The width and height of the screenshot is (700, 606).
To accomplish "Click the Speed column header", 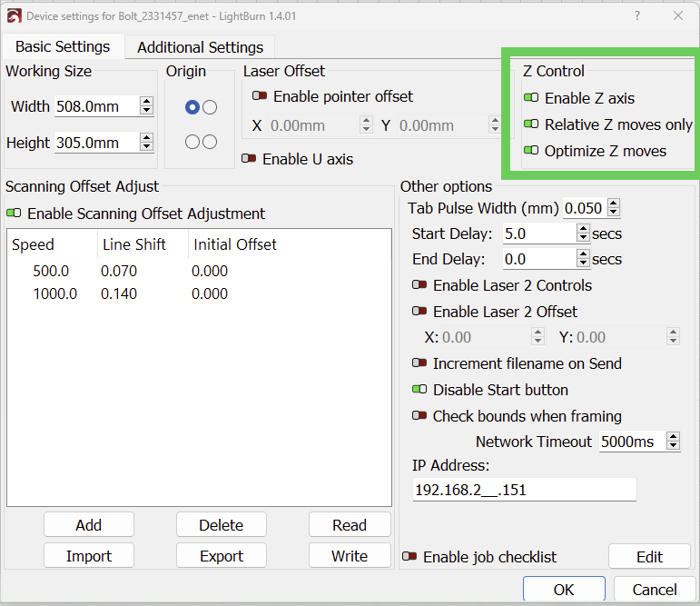I will (x=53, y=244).
